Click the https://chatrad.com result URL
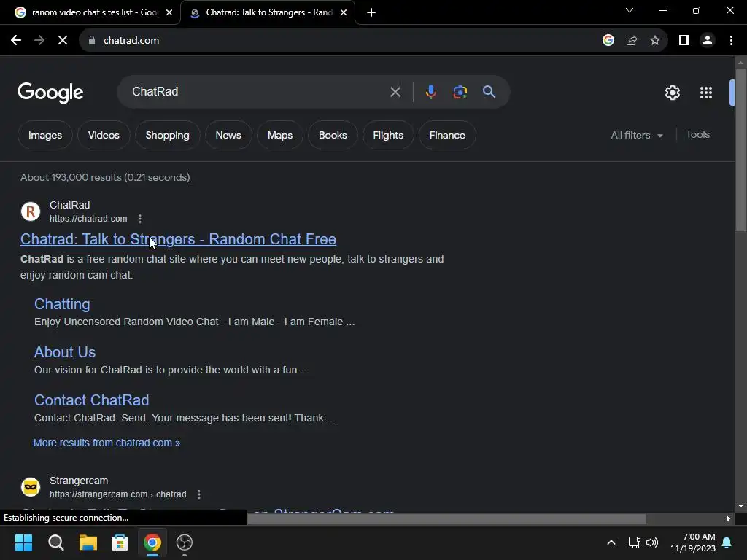The width and height of the screenshot is (747, 560). 88,219
